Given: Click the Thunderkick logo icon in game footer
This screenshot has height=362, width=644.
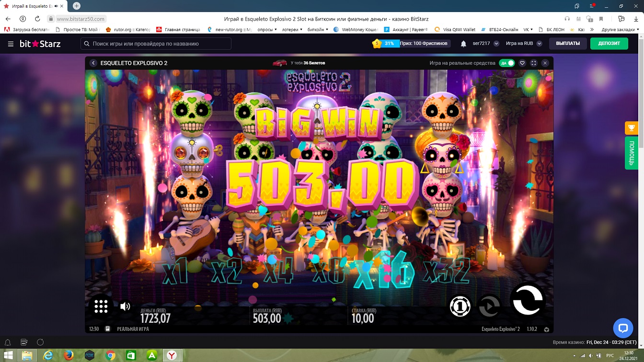Looking at the screenshot, I should (546, 329).
